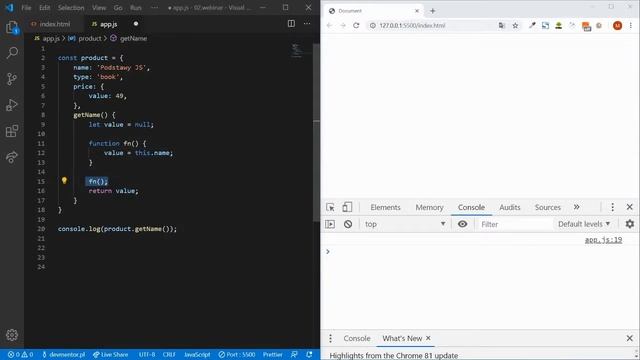Screen dimensions: 640x360
Task: Open the top context dropdown
Action: [405, 224]
